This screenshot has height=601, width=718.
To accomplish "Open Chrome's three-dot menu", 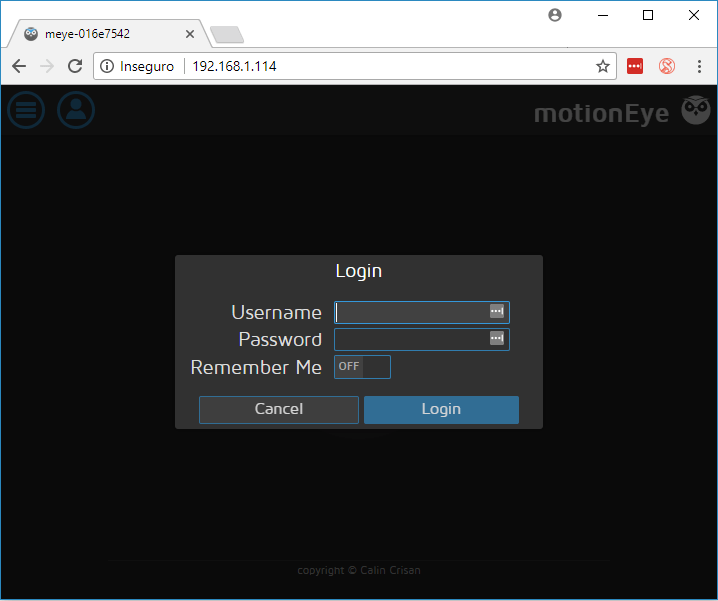I will 698,66.
